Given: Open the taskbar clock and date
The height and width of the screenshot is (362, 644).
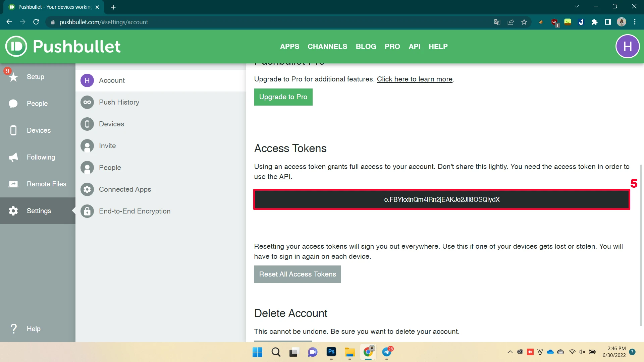Looking at the screenshot, I should (614, 352).
